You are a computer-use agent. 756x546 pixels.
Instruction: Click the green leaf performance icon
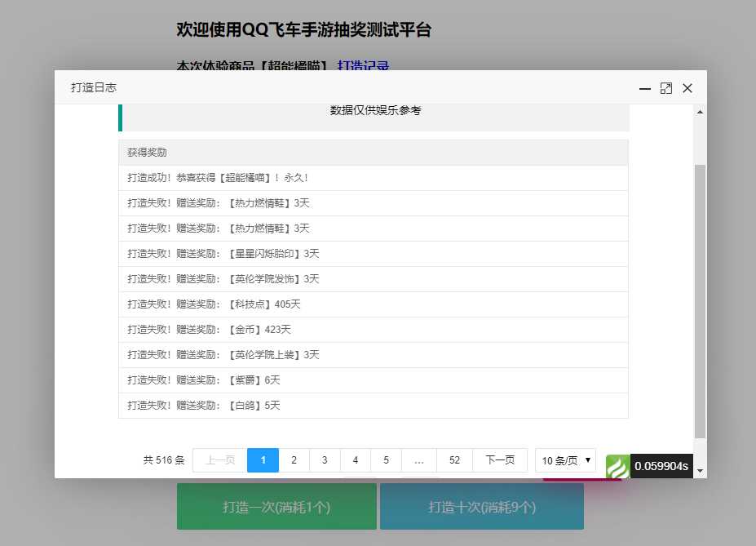(x=617, y=466)
